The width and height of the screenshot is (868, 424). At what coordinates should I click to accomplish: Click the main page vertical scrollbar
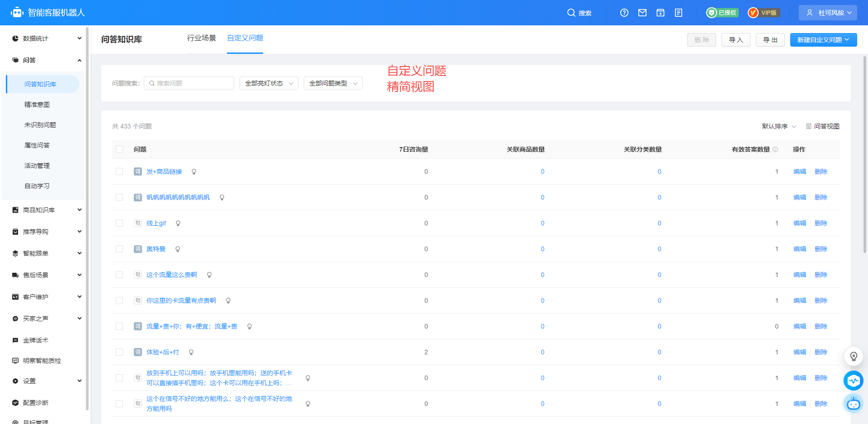click(865, 154)
